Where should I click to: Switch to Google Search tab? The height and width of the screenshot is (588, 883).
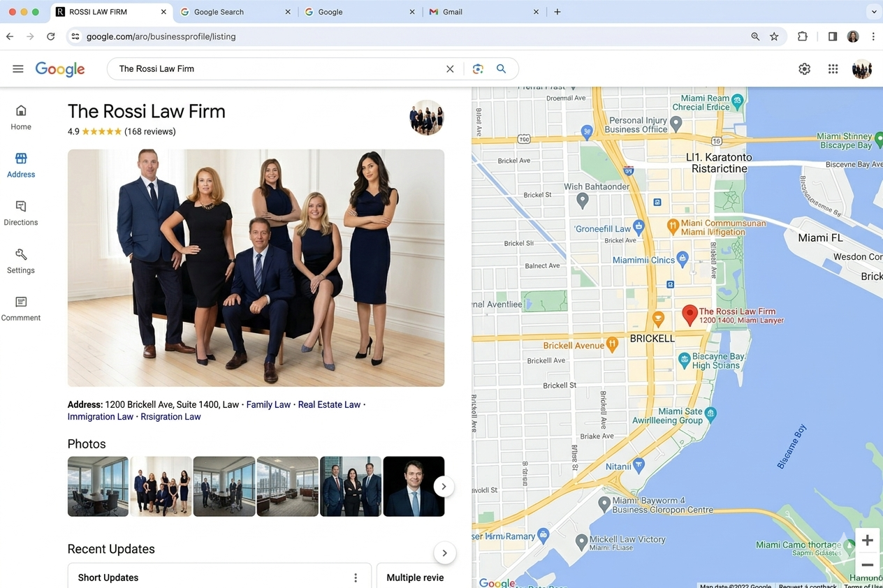(235, 12)
